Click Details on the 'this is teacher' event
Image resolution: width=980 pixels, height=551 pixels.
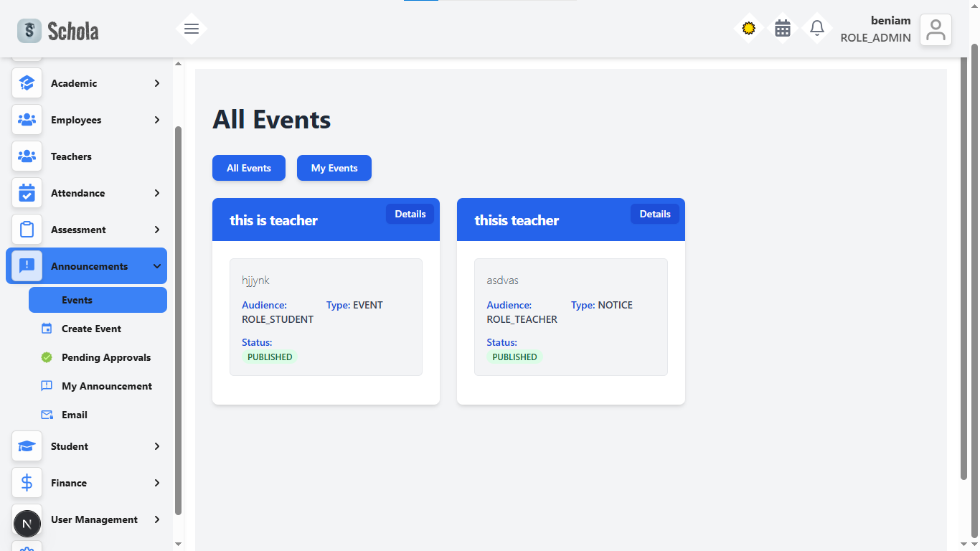[x=410, y=213]
